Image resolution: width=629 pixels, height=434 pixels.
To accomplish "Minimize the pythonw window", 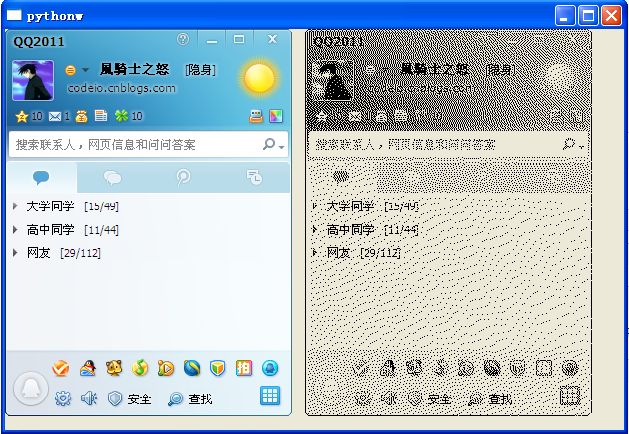I will point(565,16).
